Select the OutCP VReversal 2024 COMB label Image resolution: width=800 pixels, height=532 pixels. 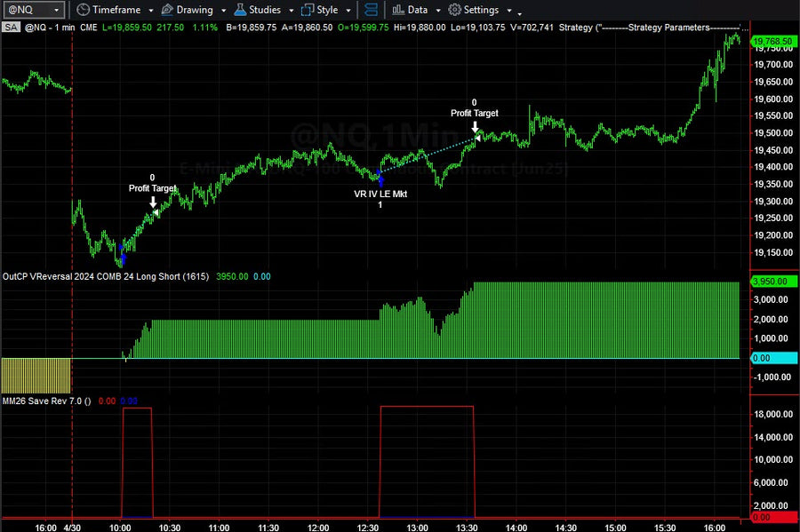tap(106, 277)
